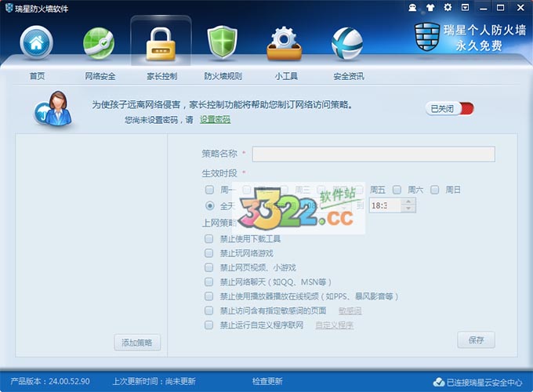The width and height of the screenshot is (533, 392).
Task: Click 已连接瑞星云安全中心 status text
Action: click(484, 383)
